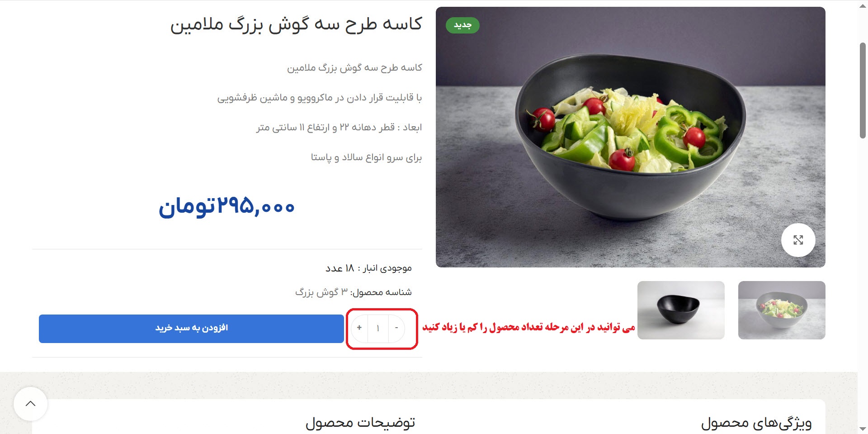Screen dimensions: 868x434
Task: Click the product SKU text
Action: [354, 292]
